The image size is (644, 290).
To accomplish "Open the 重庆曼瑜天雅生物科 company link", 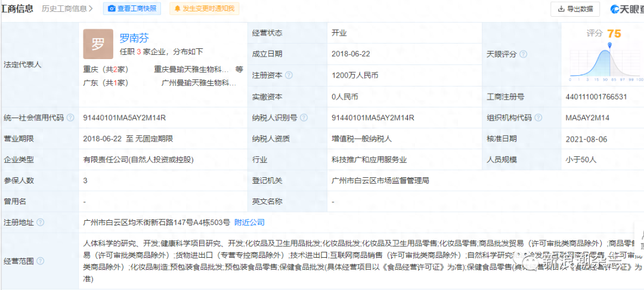I will pos(191,69).
